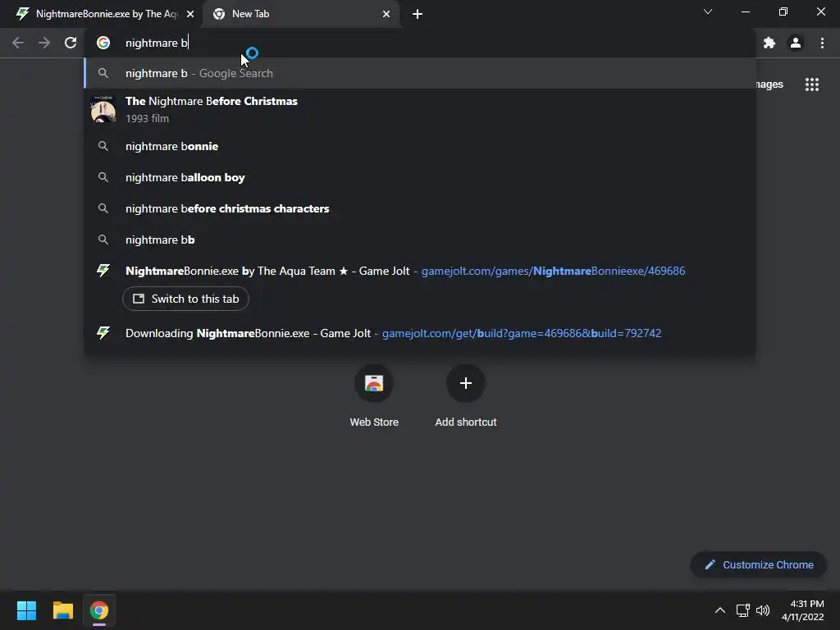The width and height of the screenshot is (840, 630).
Task: Open the clock showing 4:31 PM
Action: pos(802,610)
